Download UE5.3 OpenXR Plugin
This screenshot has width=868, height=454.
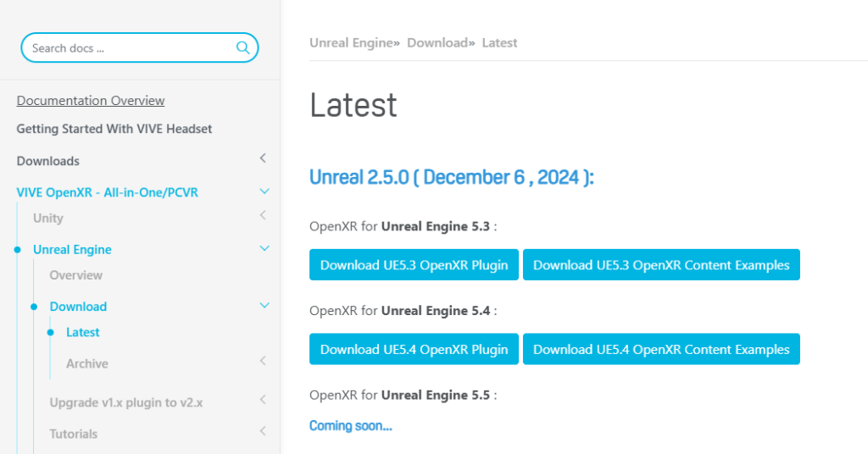click(414, 265)
